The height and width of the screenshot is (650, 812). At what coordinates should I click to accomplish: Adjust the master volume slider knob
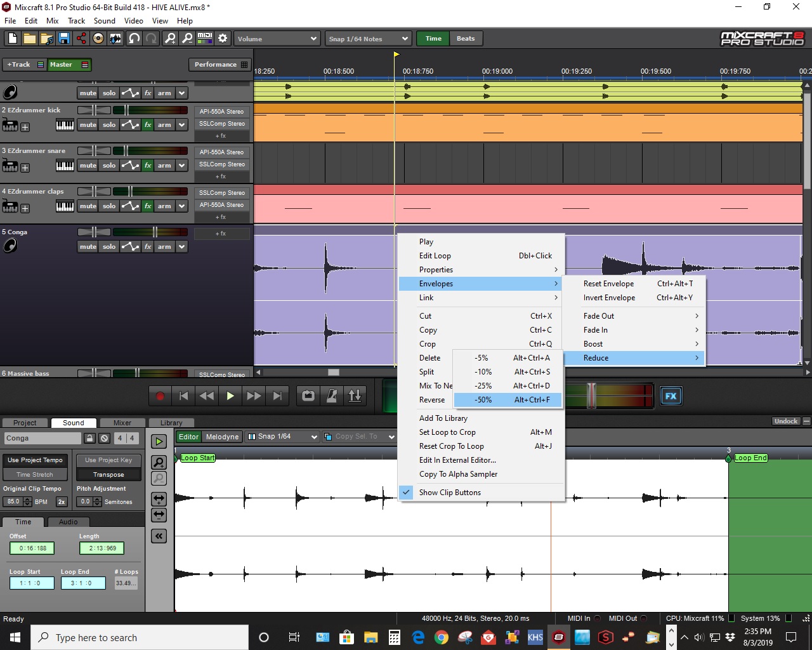click(x=591, y=395)
